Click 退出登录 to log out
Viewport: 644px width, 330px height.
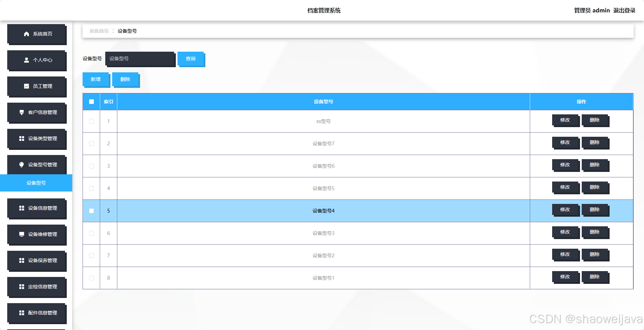click(624, 10)
